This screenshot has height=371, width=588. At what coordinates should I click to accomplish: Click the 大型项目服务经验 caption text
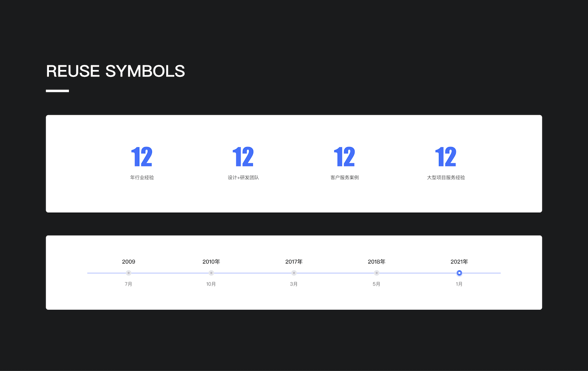coord(446,177)
